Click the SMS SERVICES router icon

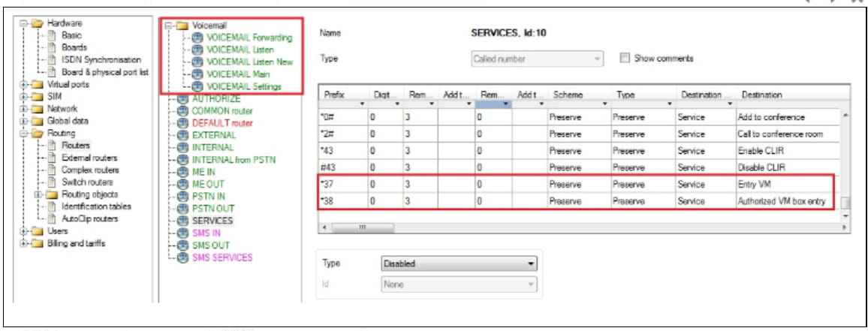pos(183,257)
